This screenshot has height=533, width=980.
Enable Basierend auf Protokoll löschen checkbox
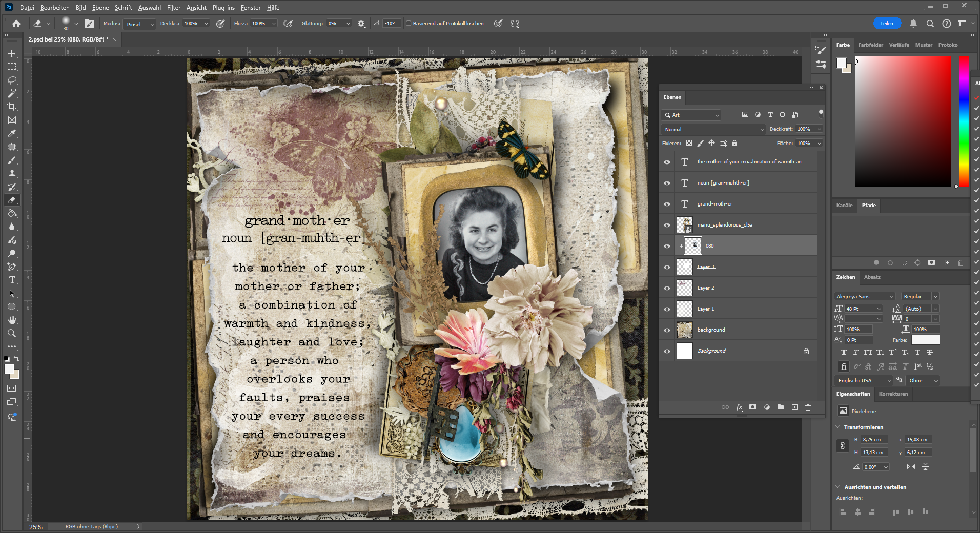pyautogui.click(x=409, y=24)
